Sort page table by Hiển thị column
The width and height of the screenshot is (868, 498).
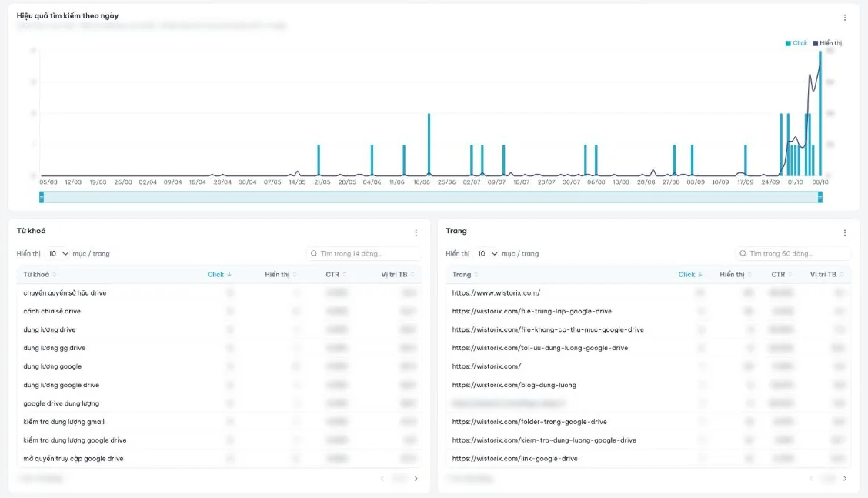(736, 274)
